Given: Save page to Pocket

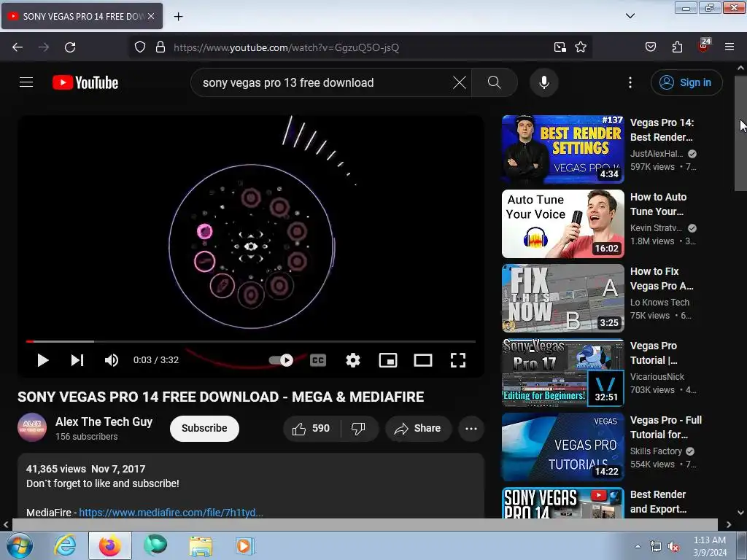Looking at the screenshot, I should (x=650, y=47).
